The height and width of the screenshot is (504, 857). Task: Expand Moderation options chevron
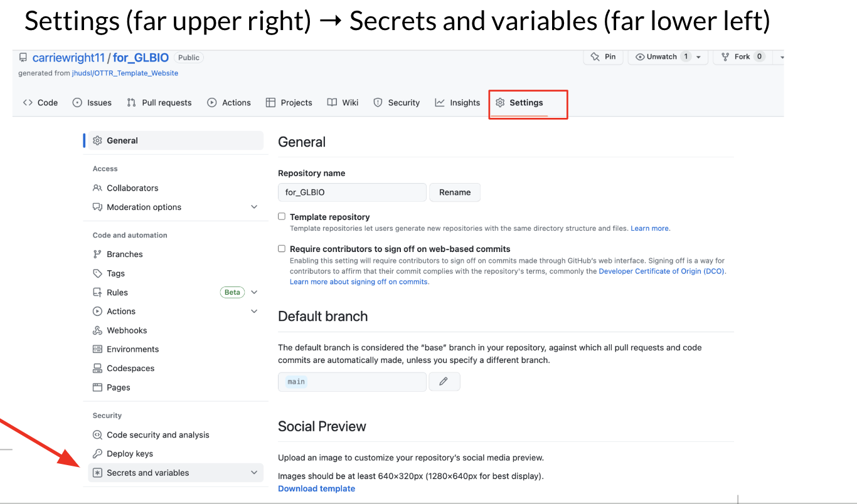coord(254,207)
